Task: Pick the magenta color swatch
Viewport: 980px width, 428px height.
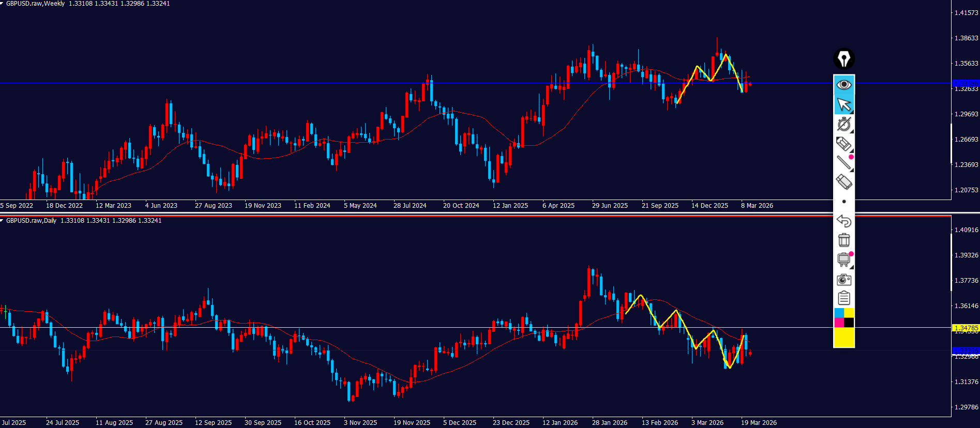Action: (x=839, y=323)
